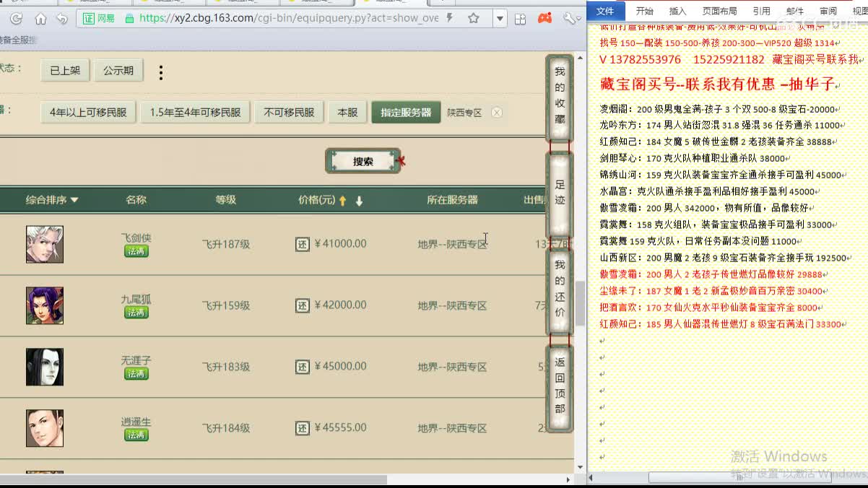Switch to the Word 开始 tab
This screenshot has height=488, width=868.
(644, 11)
